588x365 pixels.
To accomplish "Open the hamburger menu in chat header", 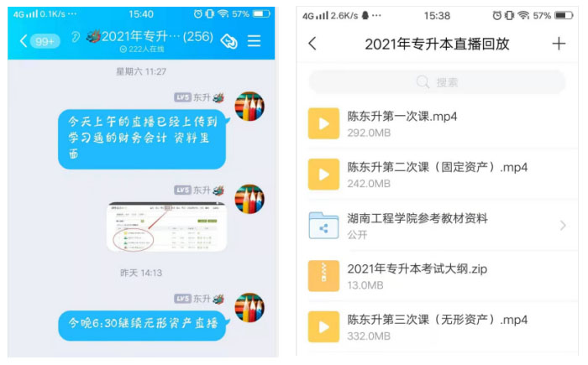I will (x=254, y=41).
